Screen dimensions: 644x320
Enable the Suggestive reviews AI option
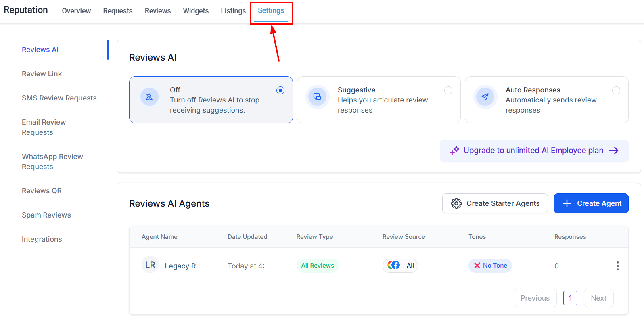coord(448,90)
